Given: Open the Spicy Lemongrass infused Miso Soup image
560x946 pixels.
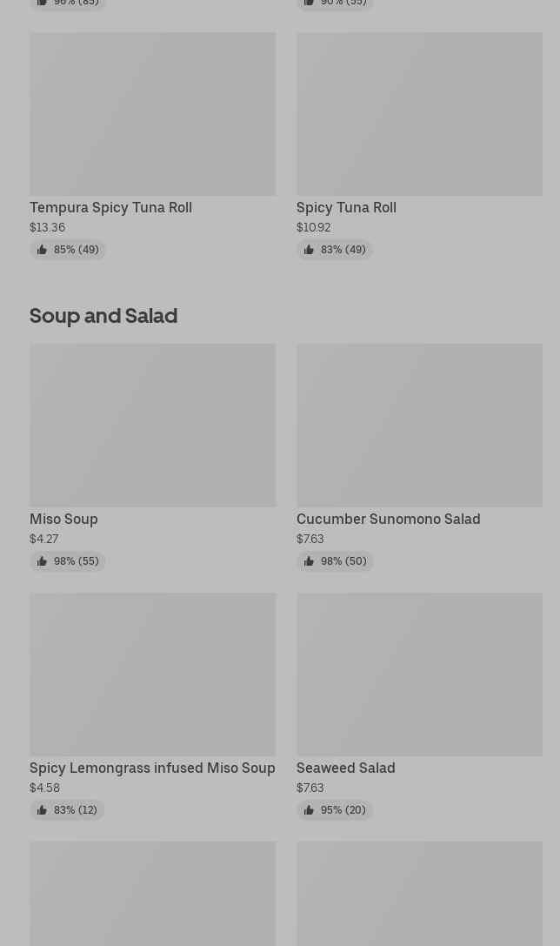Looking at the screenshot, I should coord(152,674).
